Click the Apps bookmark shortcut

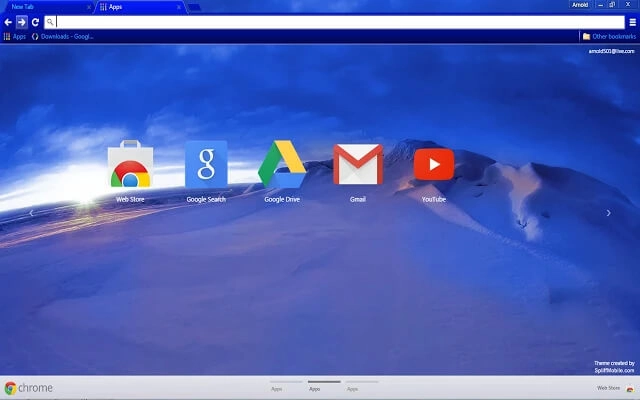coord(15,36)
